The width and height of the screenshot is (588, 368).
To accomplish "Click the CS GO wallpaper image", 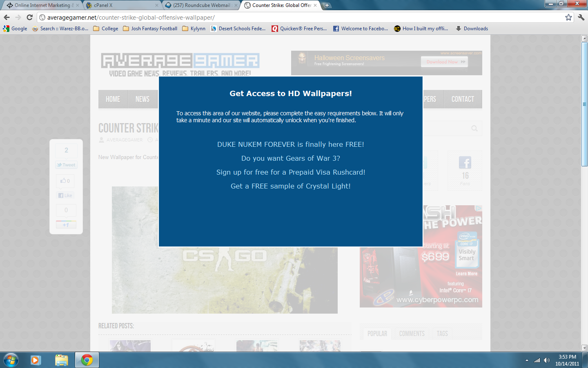I will tap(225, 250).
